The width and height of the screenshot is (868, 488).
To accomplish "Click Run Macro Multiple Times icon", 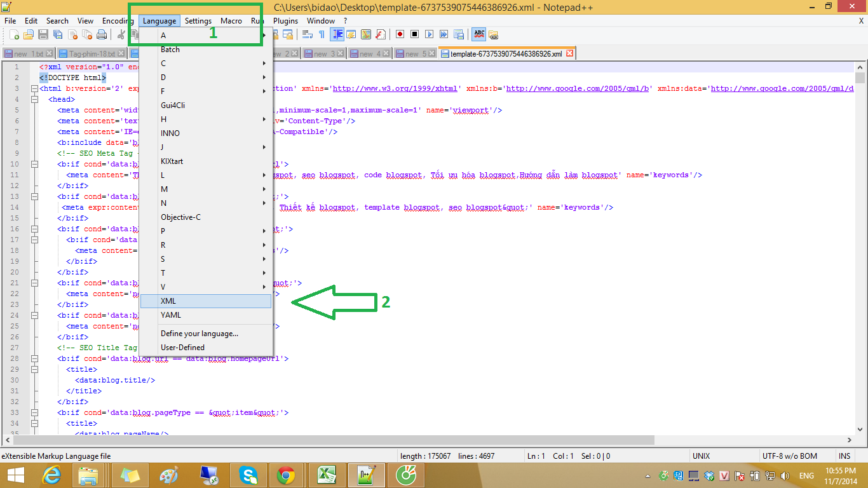I will click(x=444, y=34).
